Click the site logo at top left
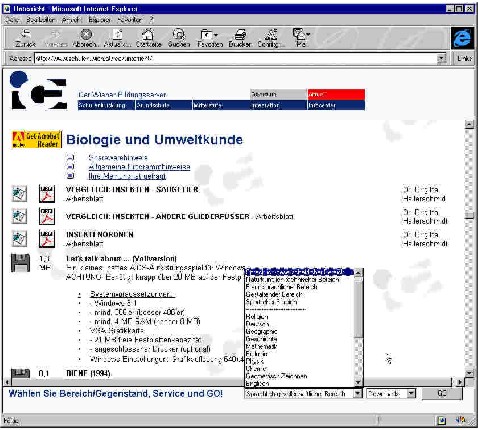 click(x=38, y=91)
